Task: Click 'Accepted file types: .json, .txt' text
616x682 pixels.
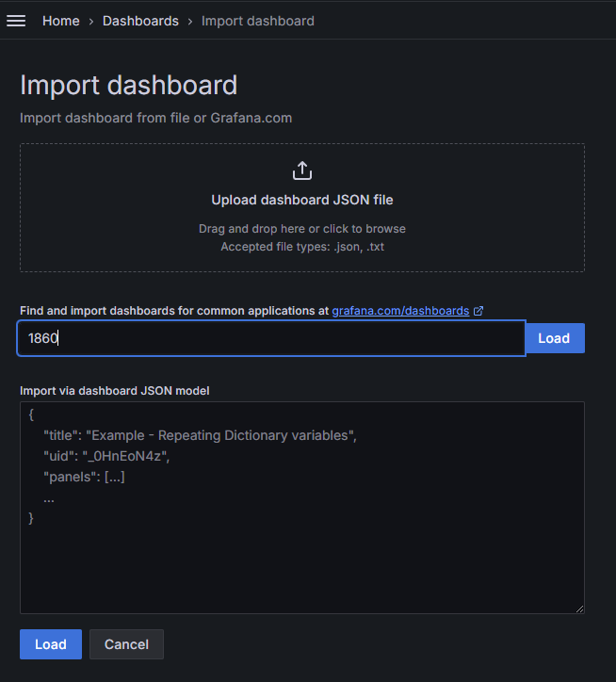Action: pos(302,247)
